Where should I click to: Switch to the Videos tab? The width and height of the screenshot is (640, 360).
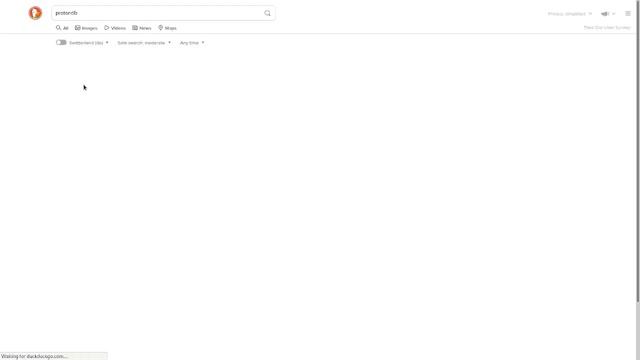click(115, 28)
